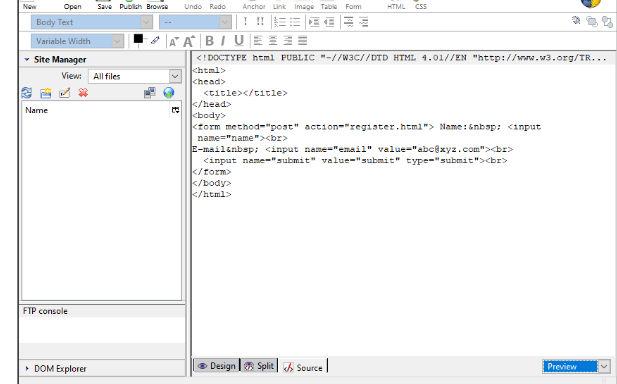Click the rename pencil icon in Site Manager
Viewport: 617px width, 384px height.
click(65, 93)
